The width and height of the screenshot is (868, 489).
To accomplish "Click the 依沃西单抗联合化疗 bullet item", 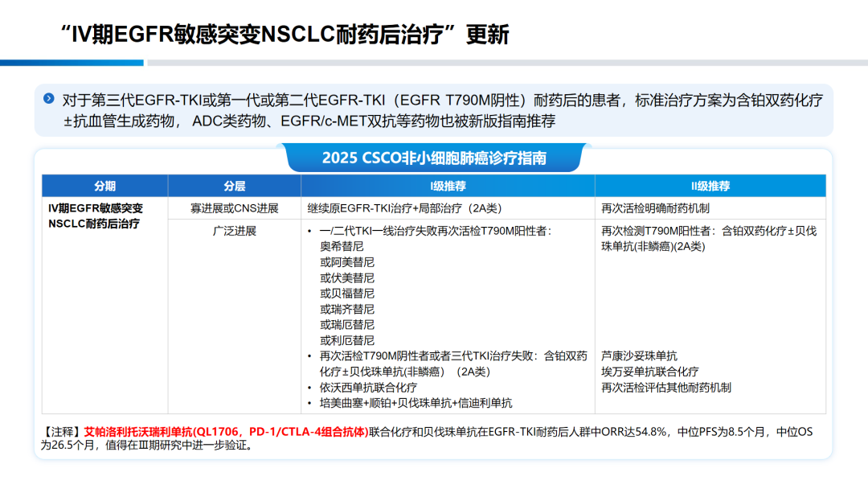I will point(368,388).
